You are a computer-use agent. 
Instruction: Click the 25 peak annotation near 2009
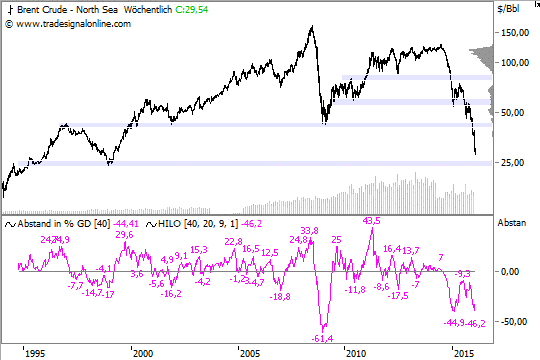336,240
